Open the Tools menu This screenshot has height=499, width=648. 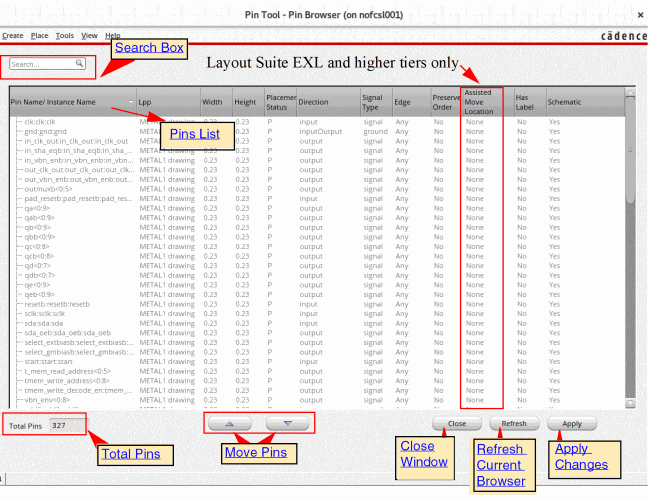tap(65, 36)
